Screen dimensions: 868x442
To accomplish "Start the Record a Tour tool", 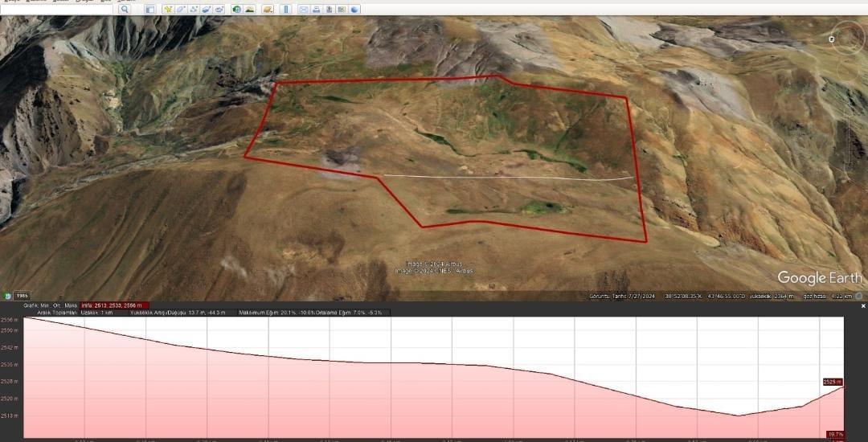I will tap(219, 10).
